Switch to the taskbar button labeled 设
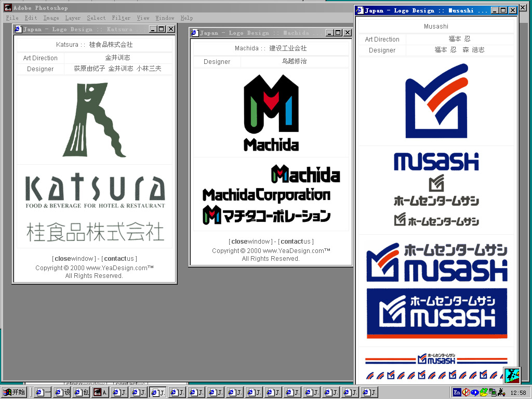Viewport: 532px width, 399px height. tap(62, 393)
